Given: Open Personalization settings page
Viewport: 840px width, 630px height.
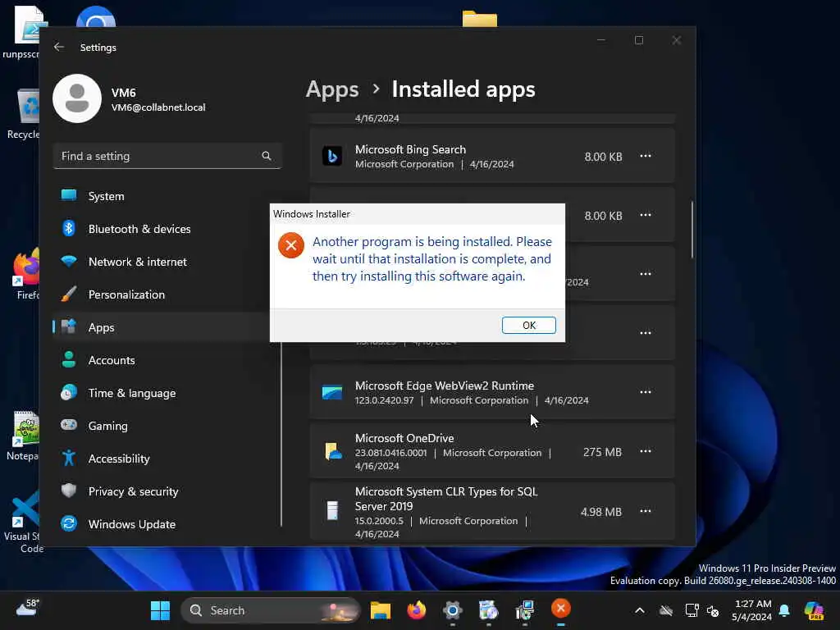Looking at the screenshot, I should pos(167,294).
